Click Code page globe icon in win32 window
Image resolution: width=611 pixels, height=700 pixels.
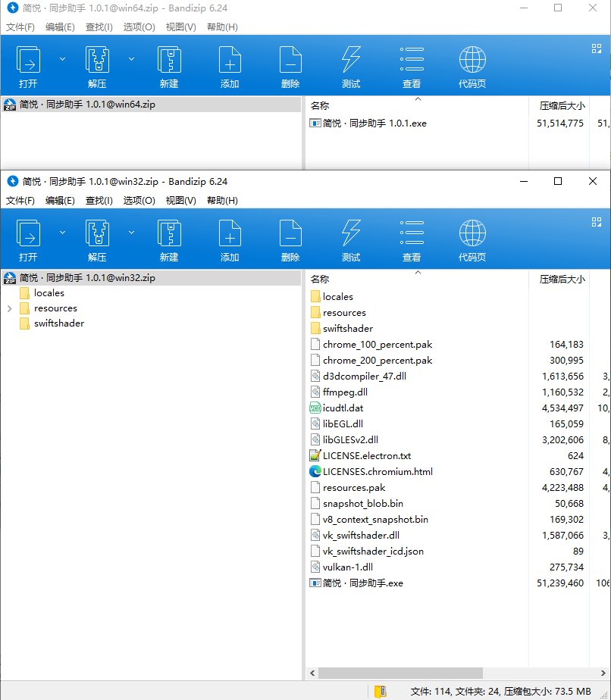(x=472, y=233)
